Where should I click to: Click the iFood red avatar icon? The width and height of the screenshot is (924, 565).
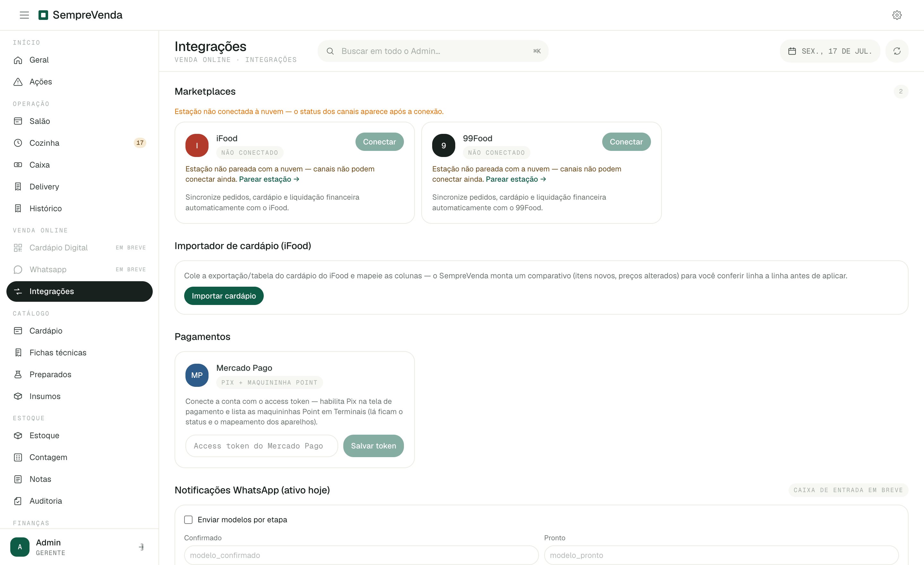[x=197, y=145]
